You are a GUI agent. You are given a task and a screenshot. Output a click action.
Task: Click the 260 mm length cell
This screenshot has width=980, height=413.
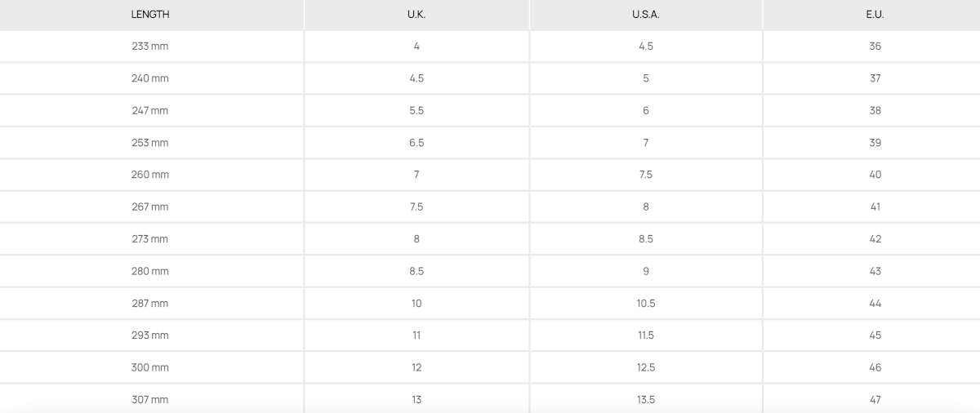click(150, 175)
